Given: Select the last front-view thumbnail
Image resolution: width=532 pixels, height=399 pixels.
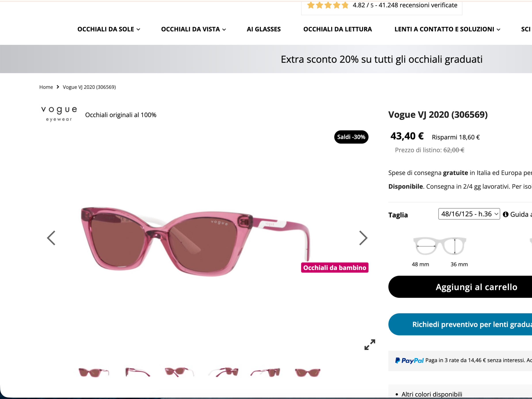Looking at the screenshot, I should 308,372.
